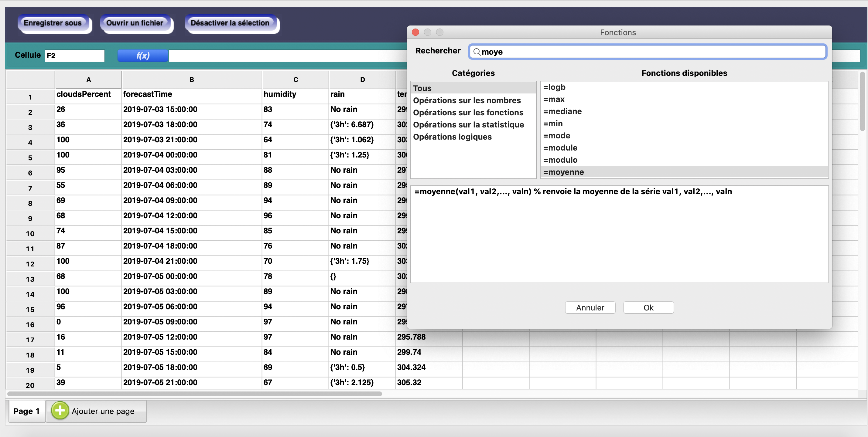Select column A header
The width and height of the screenshot is (868, 437).
point(88,80)
